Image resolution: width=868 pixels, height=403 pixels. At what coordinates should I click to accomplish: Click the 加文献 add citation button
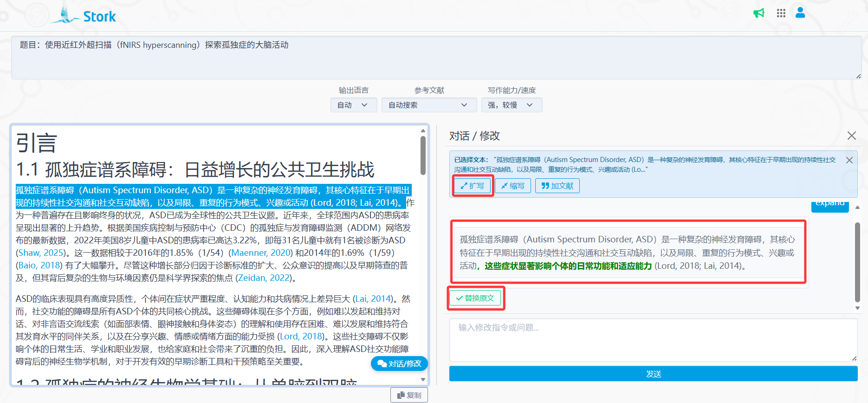(x=557, y=186)
